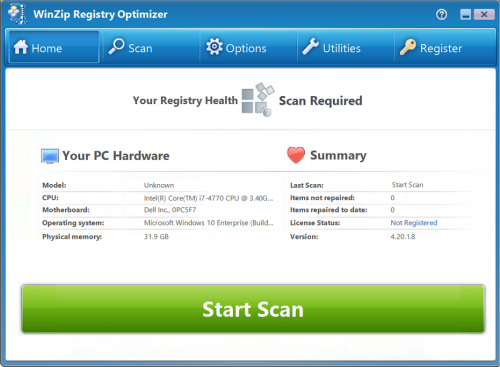Click the registry health blocks icon
500x367 pixels.
(258, 99)
